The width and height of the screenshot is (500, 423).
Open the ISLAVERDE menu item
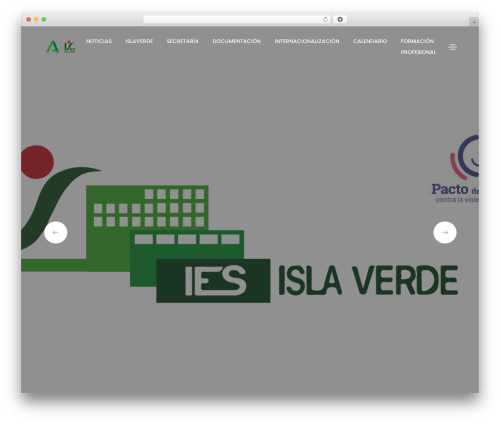(139, 41)
